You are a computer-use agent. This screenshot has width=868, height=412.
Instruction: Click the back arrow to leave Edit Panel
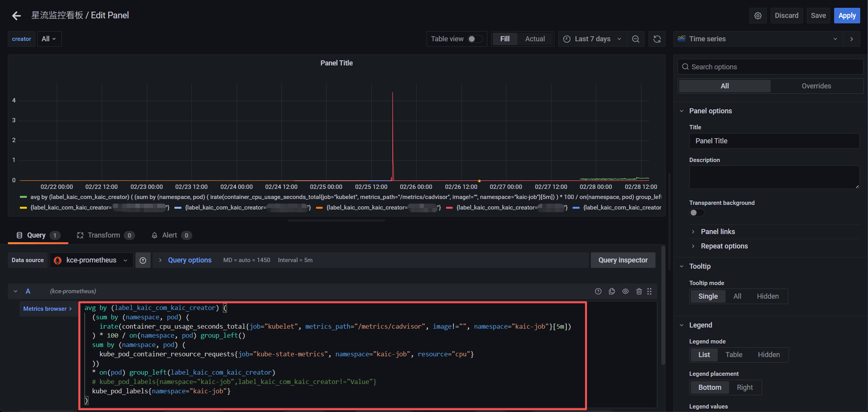[x=16, y=16]
